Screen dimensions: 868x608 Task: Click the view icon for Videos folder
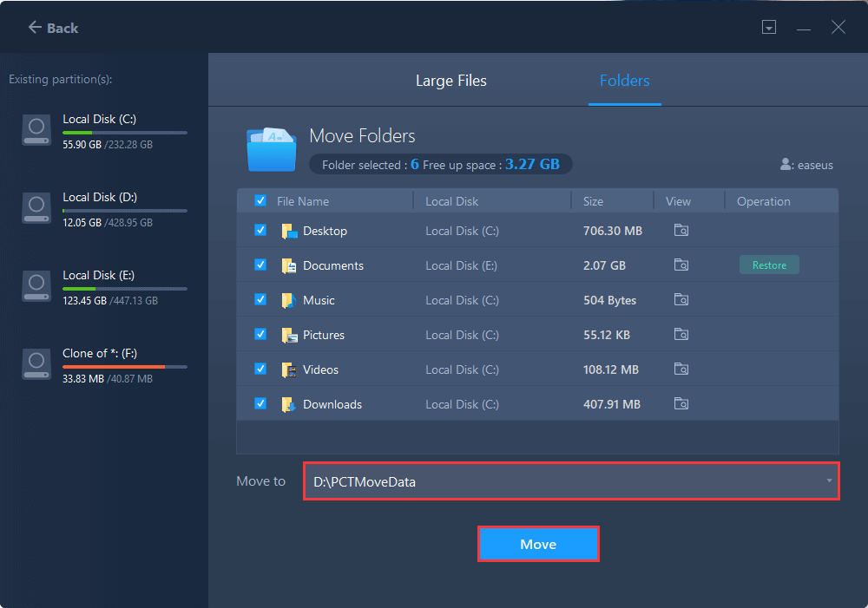click(x=681, y=369)
